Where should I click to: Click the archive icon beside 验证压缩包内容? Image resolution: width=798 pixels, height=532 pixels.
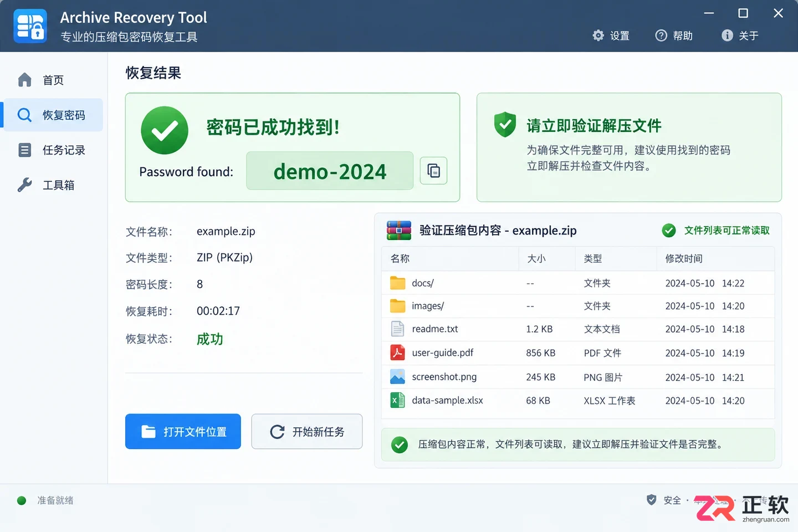(x=399, y=230)
